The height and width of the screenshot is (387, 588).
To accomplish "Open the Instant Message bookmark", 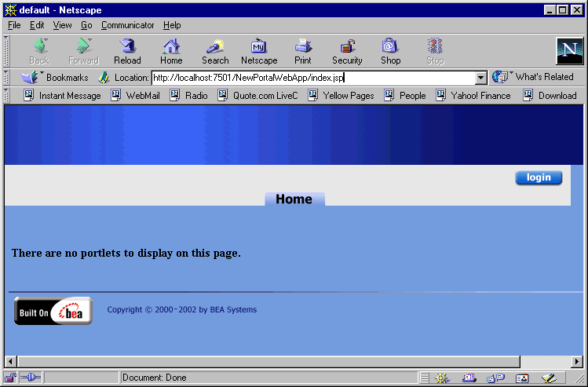I will pos(62,96).
